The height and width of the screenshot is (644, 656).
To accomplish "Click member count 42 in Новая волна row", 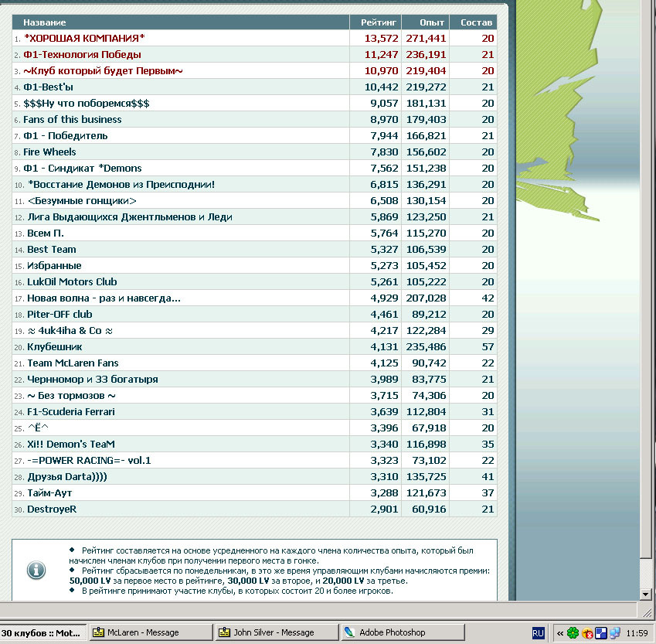I will (488, 298).
